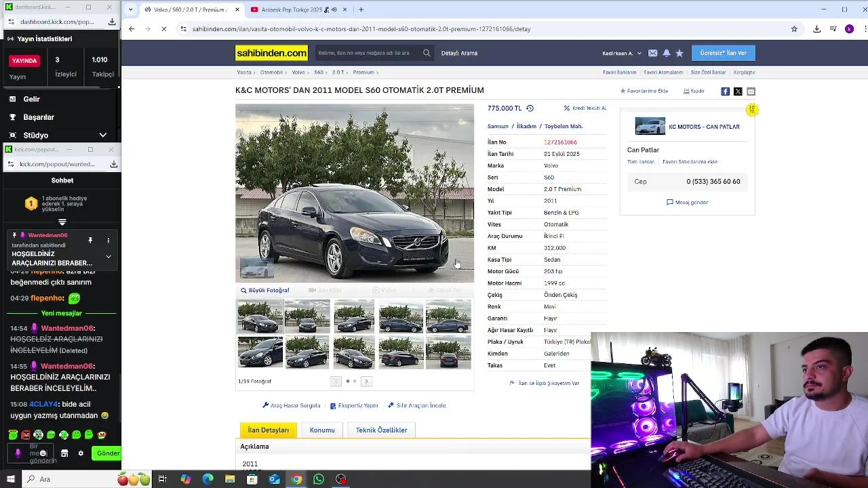The height and width of the screenshot is (488, 868).
Task: Click the sahibinden search input field
Action: 367,53
